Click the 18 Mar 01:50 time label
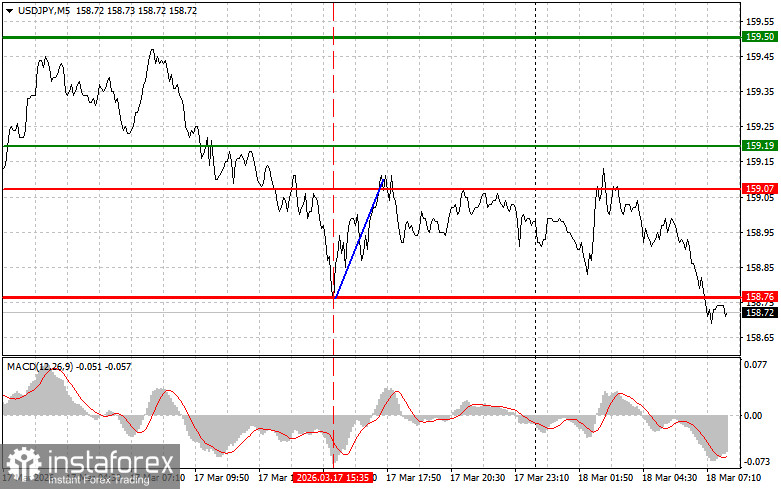The image size is (781, 489). click(x=605, y=478)
